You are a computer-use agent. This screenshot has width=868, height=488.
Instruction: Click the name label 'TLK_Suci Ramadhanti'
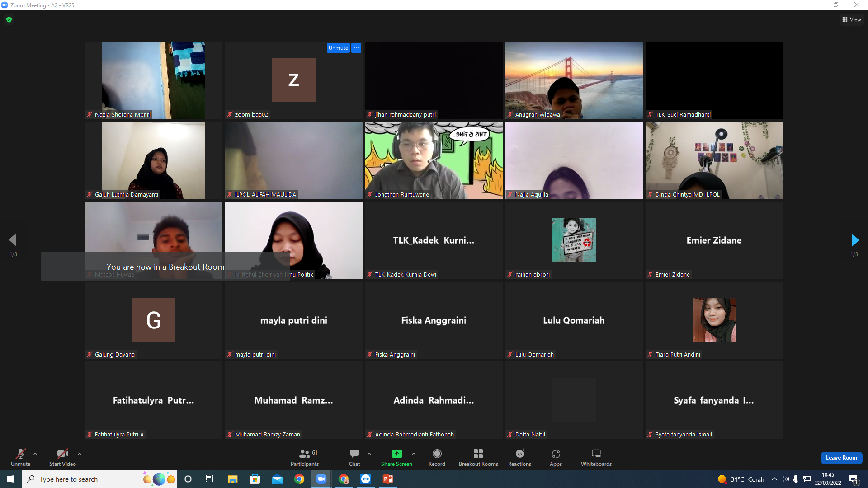(683, 115)
